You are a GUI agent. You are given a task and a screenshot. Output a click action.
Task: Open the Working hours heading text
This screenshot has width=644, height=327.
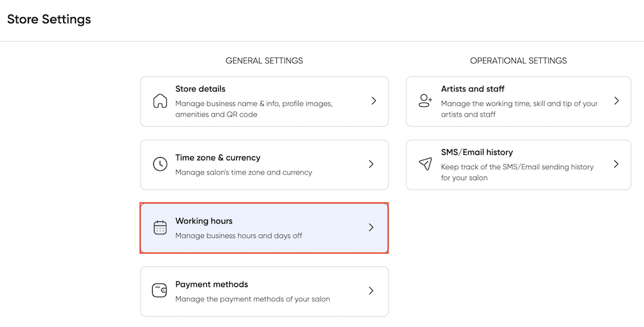tap(204, 221)
